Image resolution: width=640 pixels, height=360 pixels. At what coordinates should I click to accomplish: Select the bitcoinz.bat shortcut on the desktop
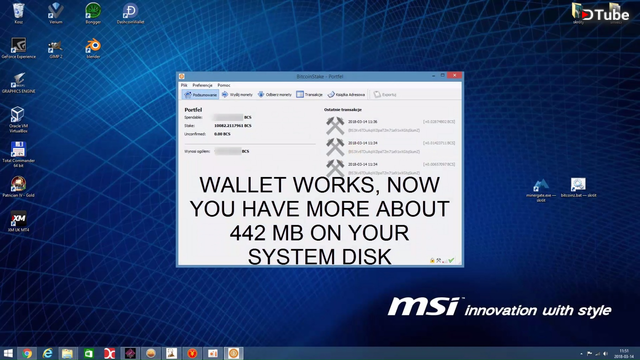click(x=578, y=188)
